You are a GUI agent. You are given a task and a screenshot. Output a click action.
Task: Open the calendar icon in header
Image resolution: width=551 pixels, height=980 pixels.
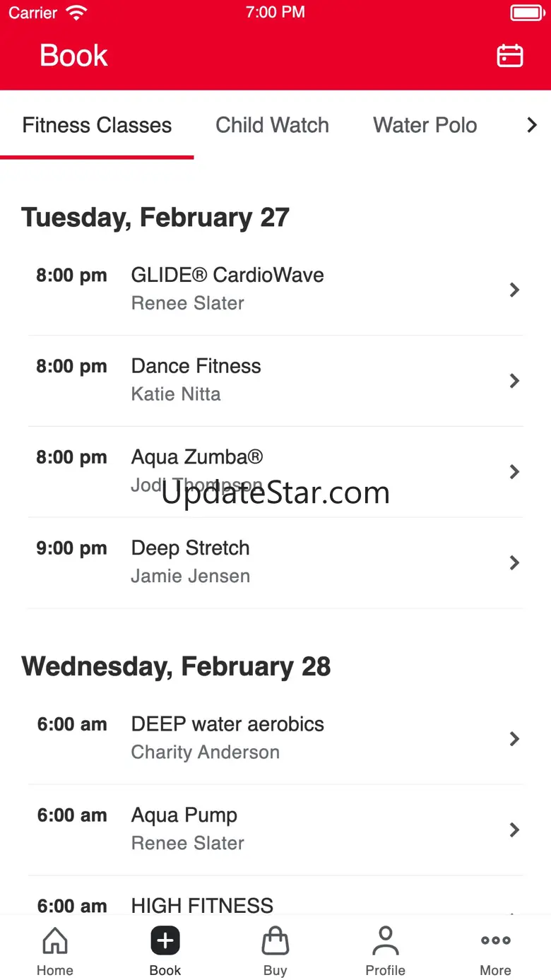tap(510, 55)
